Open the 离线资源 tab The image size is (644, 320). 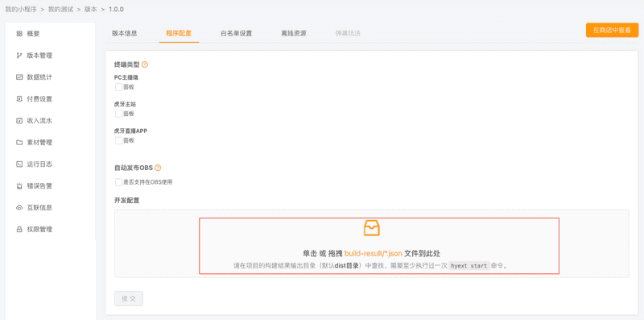point(294,34)
